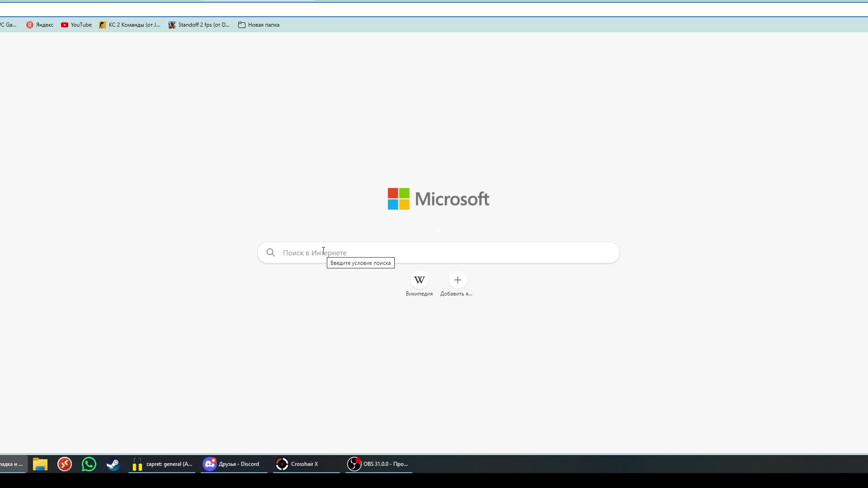This screenshot has width=868, height=488.
Task: Open File Explorer from the taskbar
Action: pos(40,464)
